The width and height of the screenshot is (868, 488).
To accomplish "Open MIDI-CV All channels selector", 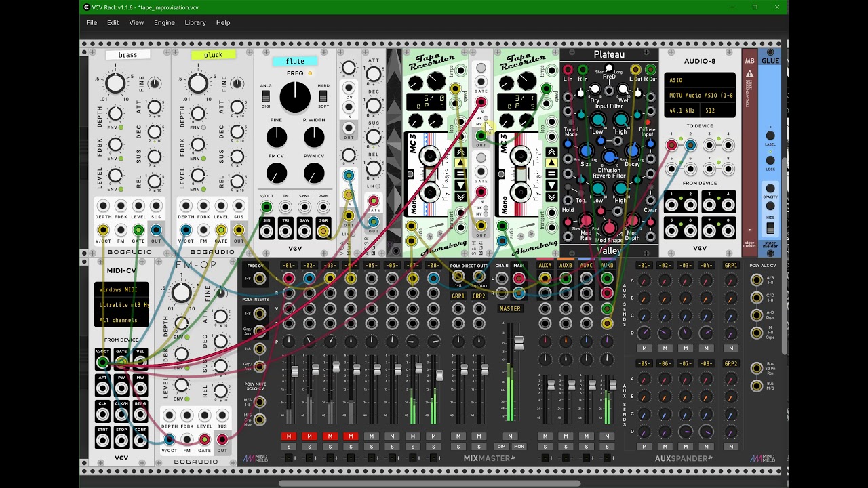I will tap(121, 320).
